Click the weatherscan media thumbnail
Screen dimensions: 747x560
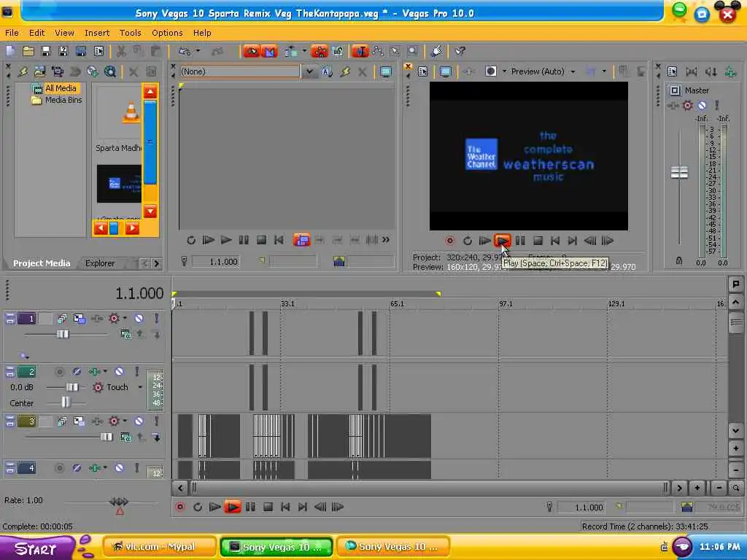(x=119, y=184)
